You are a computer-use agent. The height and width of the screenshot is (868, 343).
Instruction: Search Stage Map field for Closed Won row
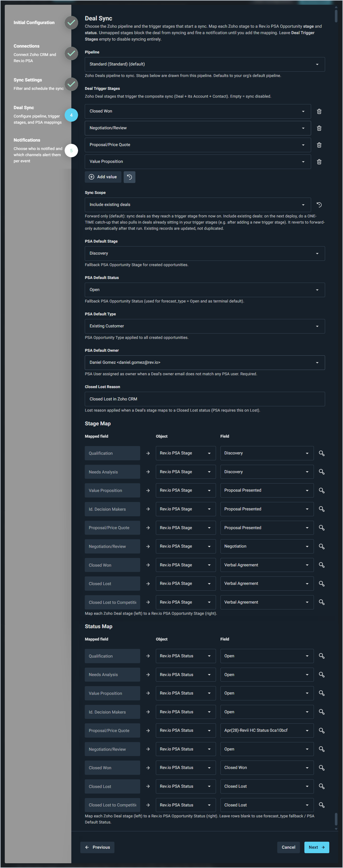coord(321,565)
